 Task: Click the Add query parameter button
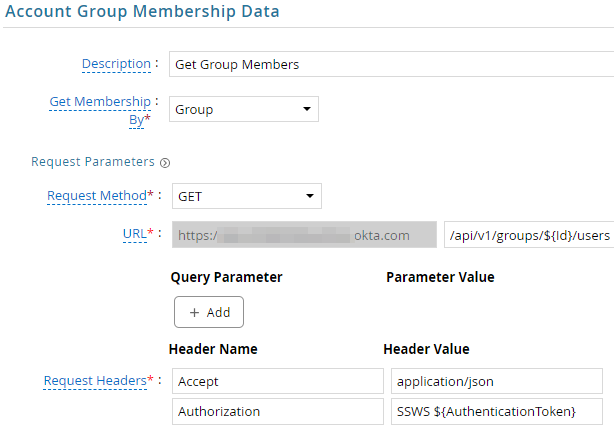(x=209, y=312)
